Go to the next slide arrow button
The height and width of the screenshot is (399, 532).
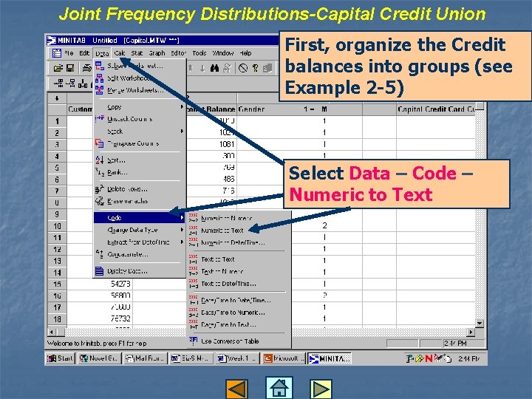pos(321,389)
